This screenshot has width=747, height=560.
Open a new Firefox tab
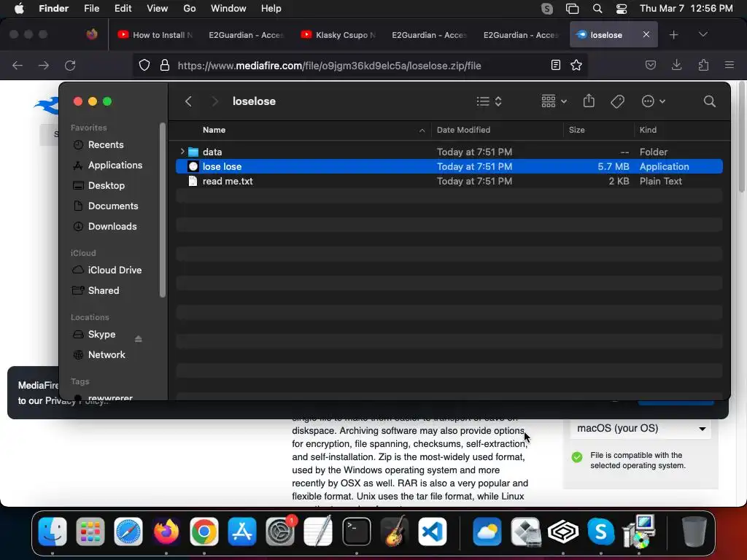pyautogui.click(x=673, y=35)
